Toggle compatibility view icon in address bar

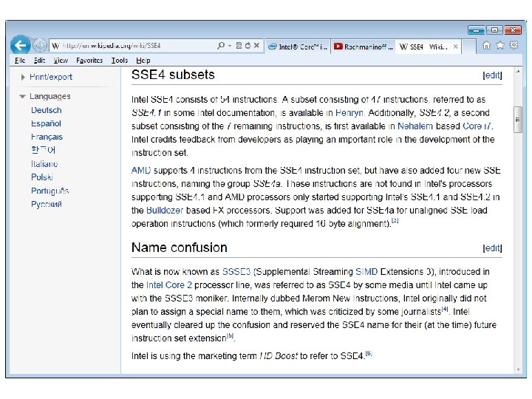[239, 46]
